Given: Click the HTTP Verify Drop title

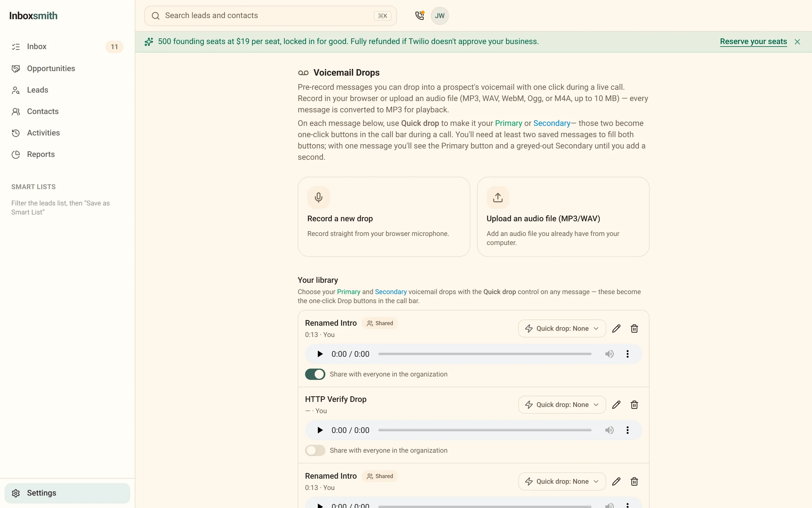Looking at the screenshot, I should tap(336, 399).
